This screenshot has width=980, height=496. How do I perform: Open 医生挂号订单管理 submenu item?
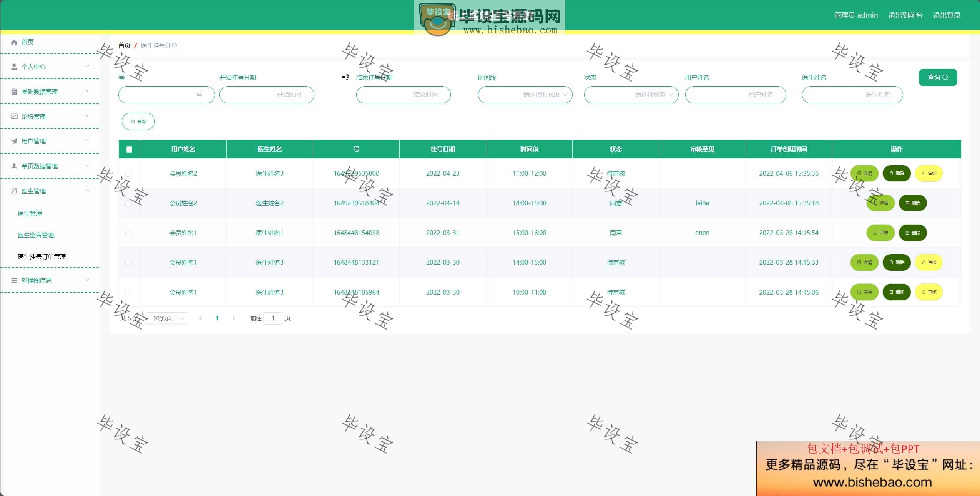point(42,256)
